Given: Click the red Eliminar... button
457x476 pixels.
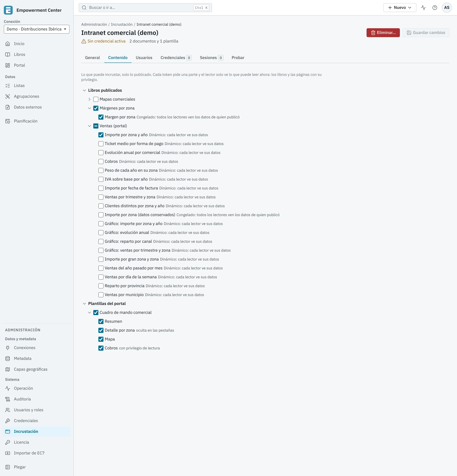Looking at the screenshot, I should [383, 33].
